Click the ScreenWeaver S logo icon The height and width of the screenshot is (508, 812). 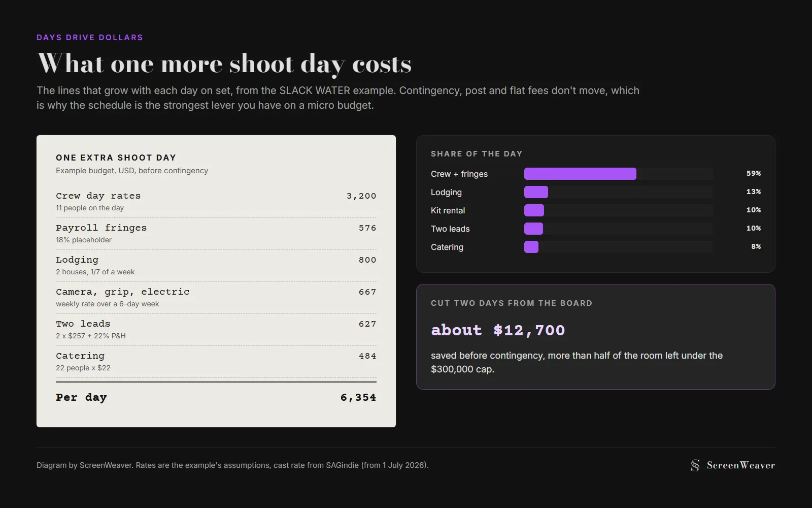coord(695,465)
